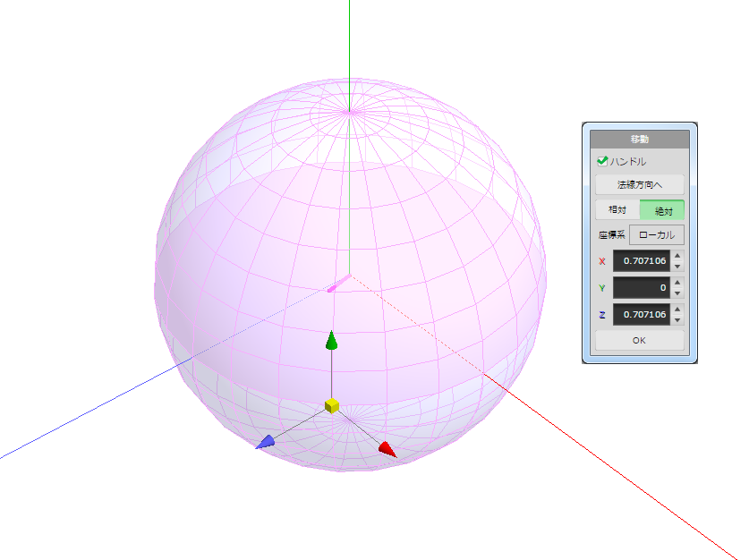This screenshot has height=560, width=749.
Task: Click the Y value input field
Action: click(x=641, y=288)
